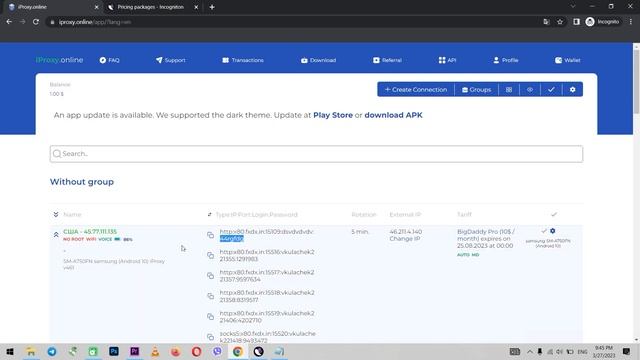Click the 5 min. rotation value
This screenshot has width=640, height=360.
point(360,231)
